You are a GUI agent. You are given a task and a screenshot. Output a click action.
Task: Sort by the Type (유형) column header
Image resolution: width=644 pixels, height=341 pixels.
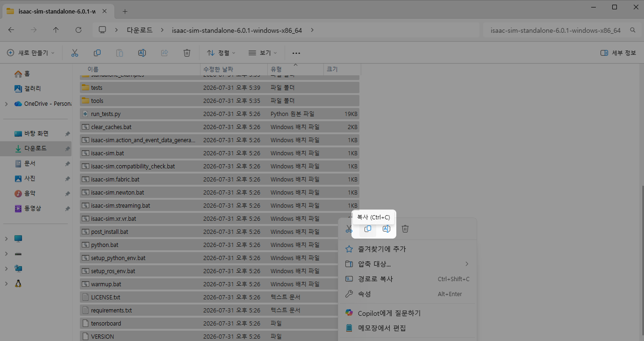pos(295,69)
